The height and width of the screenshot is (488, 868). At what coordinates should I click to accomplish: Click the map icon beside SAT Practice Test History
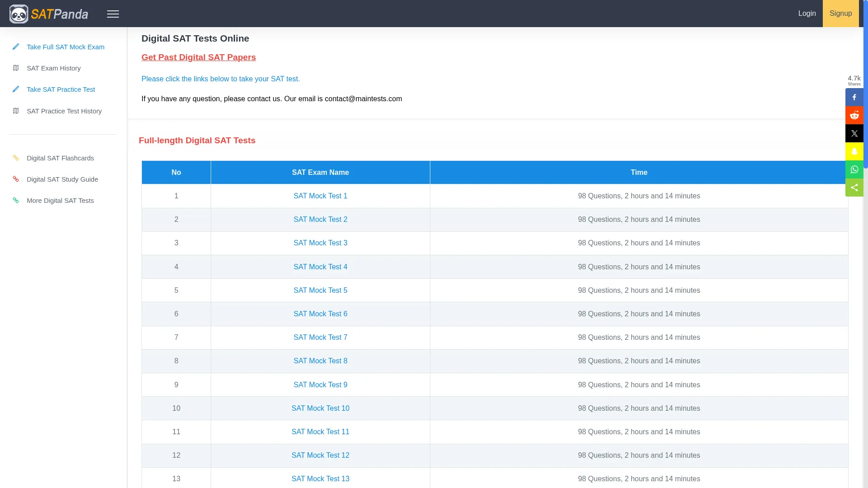[16, 111]
